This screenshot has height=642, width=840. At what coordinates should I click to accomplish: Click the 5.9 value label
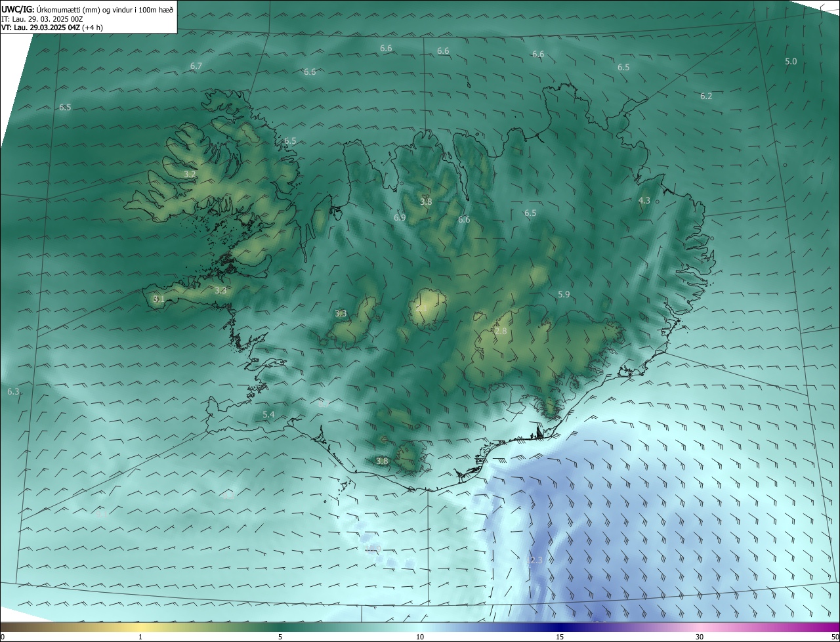tap(564, 294)
